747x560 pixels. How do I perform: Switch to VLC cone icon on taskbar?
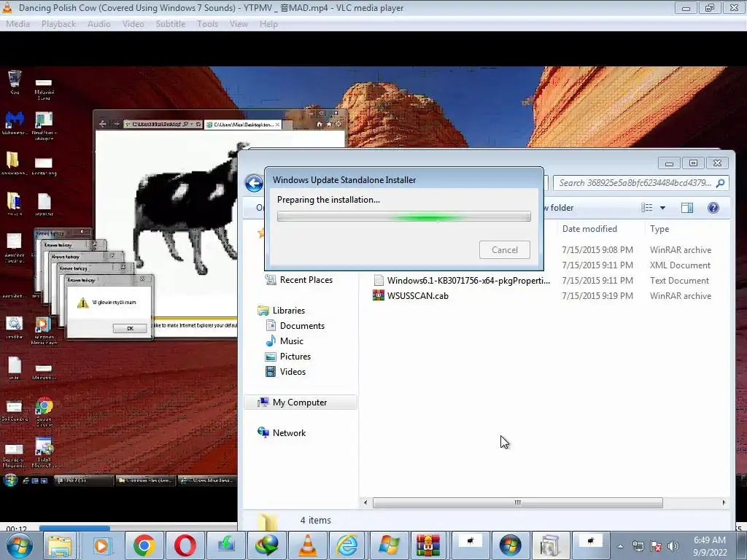(x=308, y=545)
